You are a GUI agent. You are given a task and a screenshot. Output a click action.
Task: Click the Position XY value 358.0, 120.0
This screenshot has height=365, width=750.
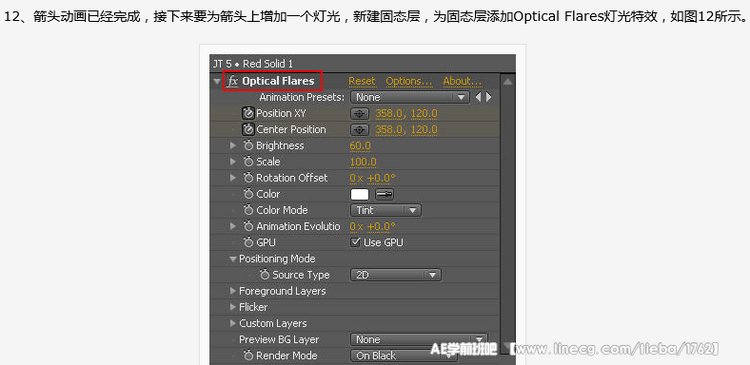[406, 114]
